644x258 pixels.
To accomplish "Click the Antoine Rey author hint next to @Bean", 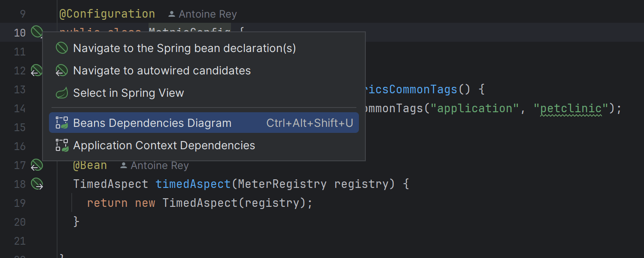I will click(154, 166).
